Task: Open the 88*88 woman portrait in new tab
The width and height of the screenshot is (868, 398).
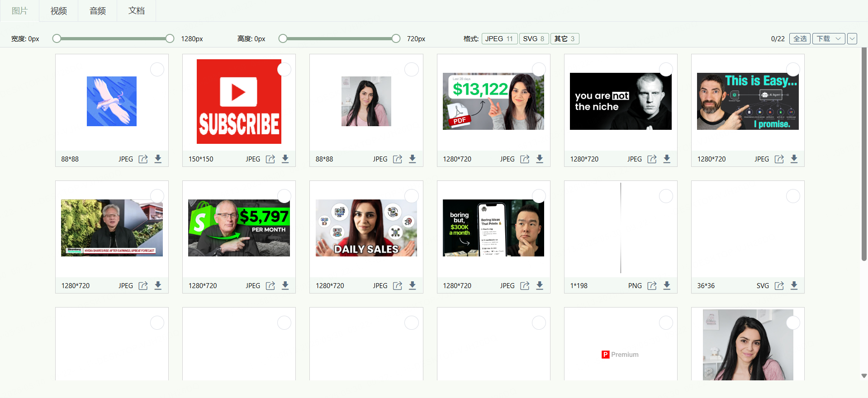Action: point(397,159)
